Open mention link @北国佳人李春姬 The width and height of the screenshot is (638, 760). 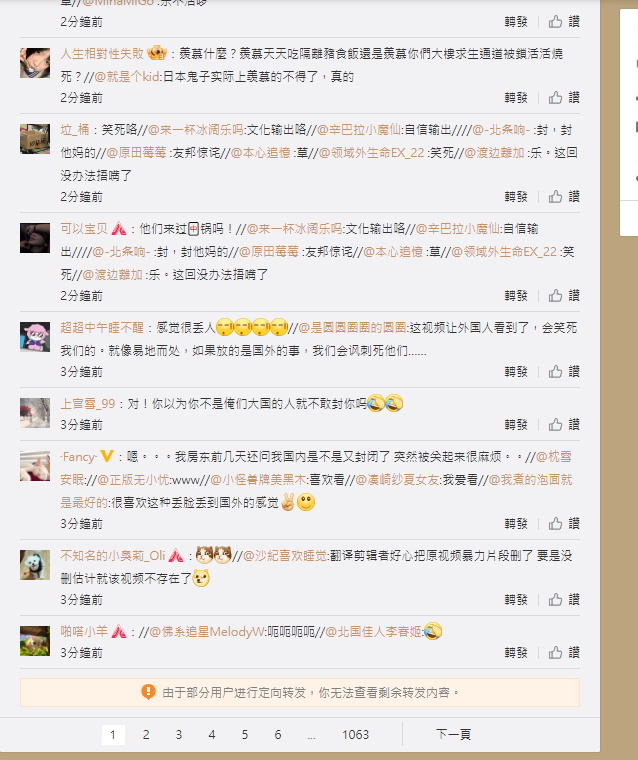(374, 632)
